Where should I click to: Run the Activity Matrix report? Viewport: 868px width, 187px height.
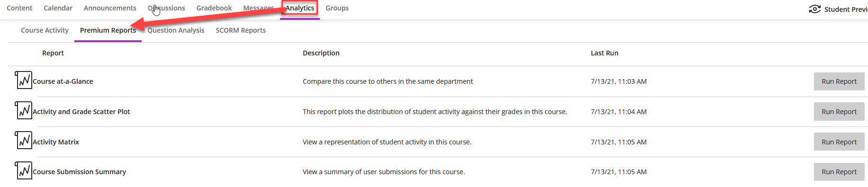pyautogui.click(x=839, y=142)
